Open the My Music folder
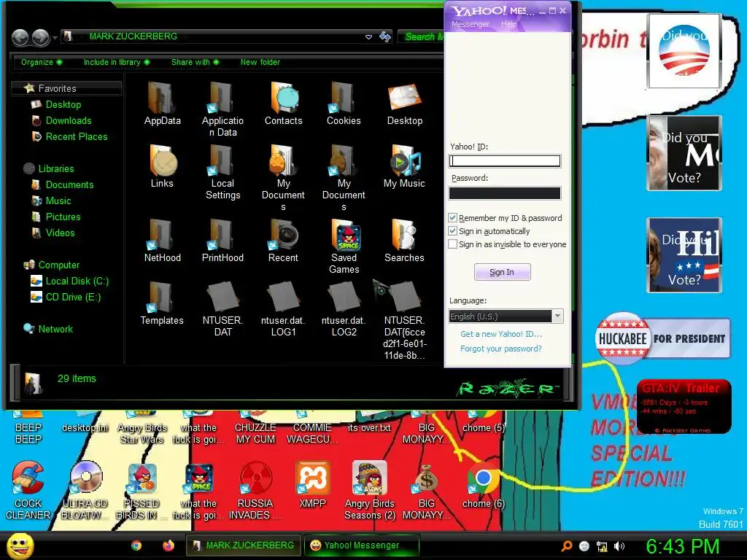Screen dimensions: 747x560 (404, 166)
